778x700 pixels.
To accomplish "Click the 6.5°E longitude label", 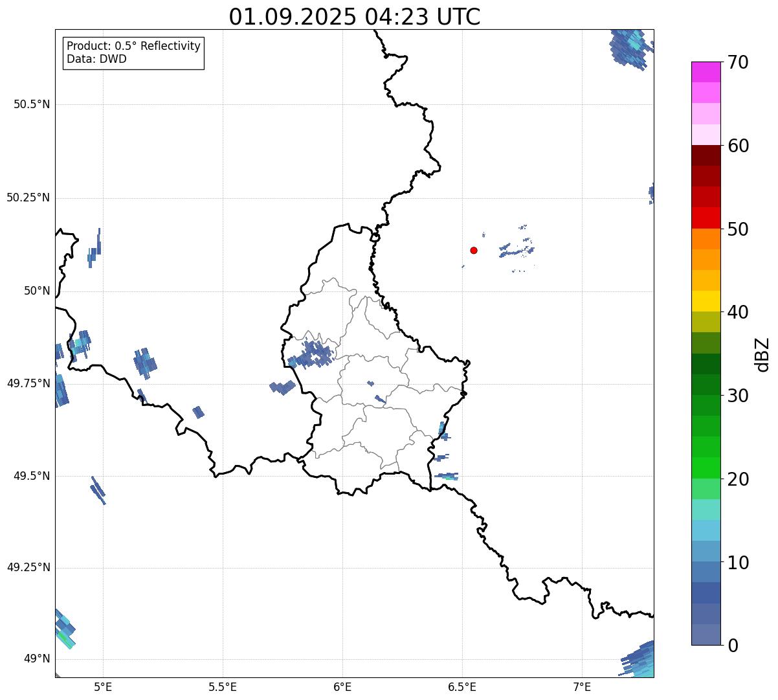I will (462, 686).
